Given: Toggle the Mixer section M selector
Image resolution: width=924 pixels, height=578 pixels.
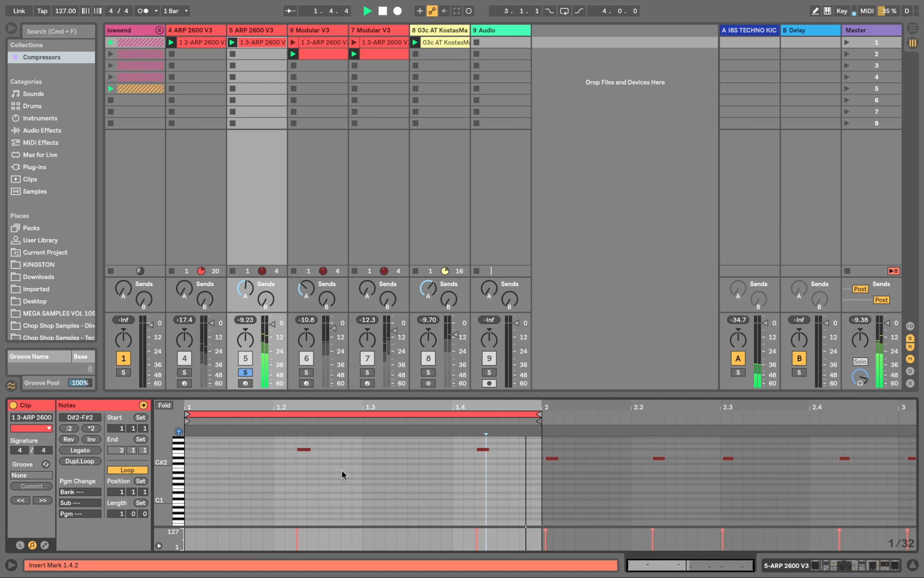Looking at the screenshot, I should pyautogui.click(x=910, y=359).
